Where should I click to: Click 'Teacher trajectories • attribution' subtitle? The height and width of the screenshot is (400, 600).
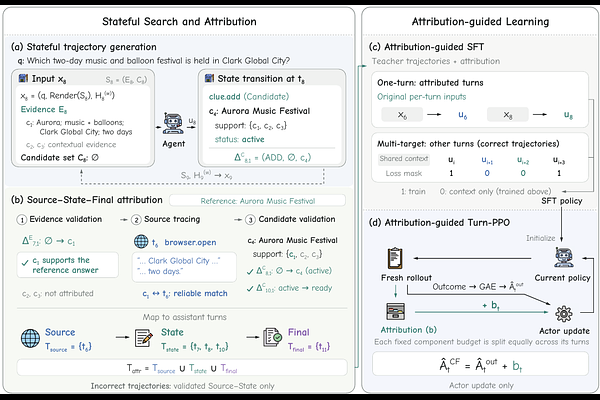pyautogui.click(x=436, y=61)
